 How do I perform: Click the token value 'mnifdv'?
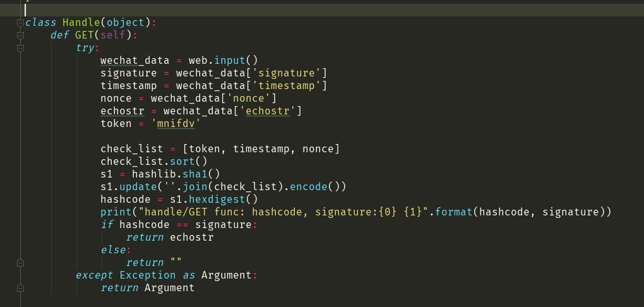pyautogui.click(x=176, y=124)
